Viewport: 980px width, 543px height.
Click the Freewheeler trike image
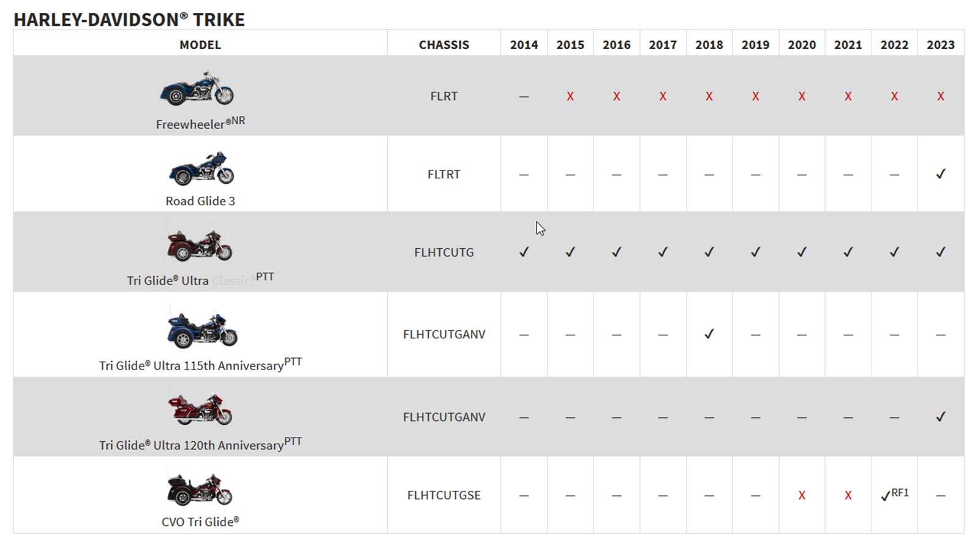(x=197, y=89)
